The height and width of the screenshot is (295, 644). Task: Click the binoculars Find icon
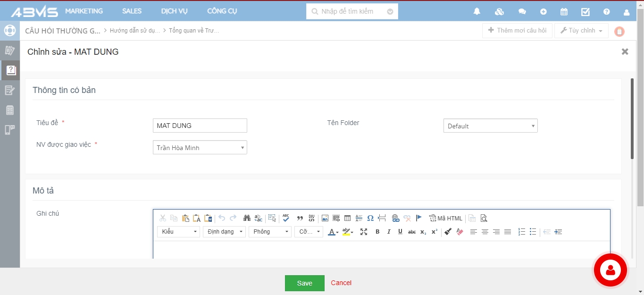coord(247,218)
